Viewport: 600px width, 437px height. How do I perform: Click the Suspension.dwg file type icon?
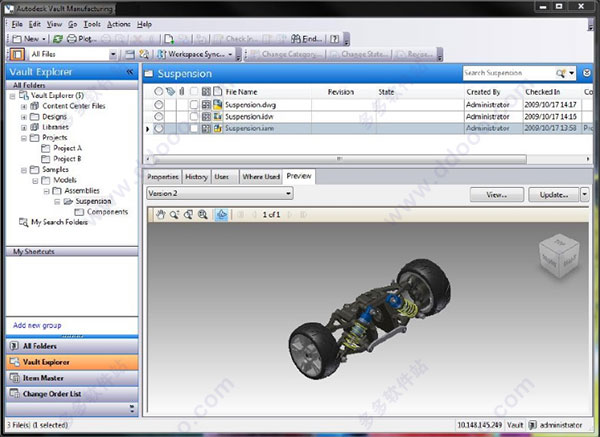point(218,104)
